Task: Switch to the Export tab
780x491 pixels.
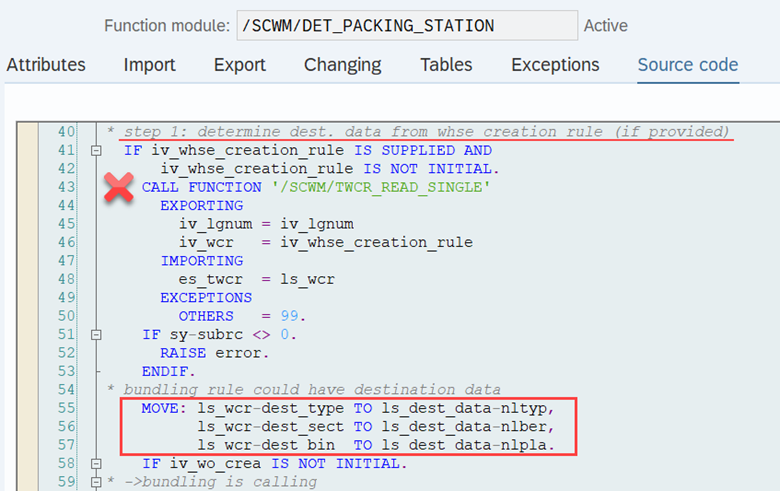Action: coord(240,65)
